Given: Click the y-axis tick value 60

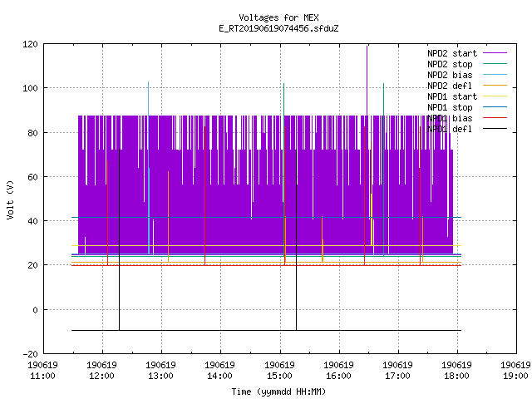Looking at the screenshot, I should point(33,177).
